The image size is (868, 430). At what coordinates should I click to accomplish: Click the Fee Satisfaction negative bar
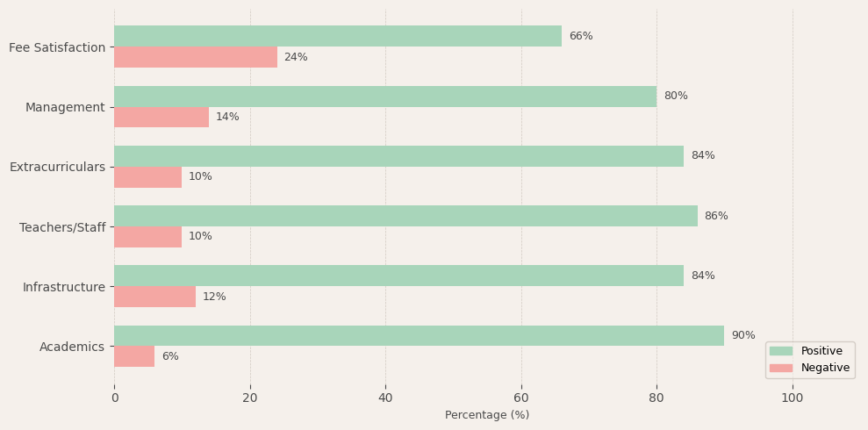(196, 57)
